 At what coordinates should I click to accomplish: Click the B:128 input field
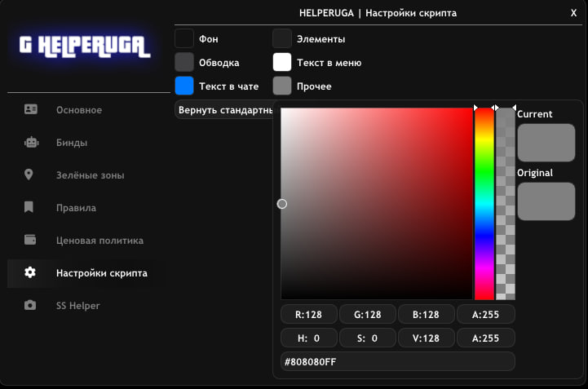[426, 314]
